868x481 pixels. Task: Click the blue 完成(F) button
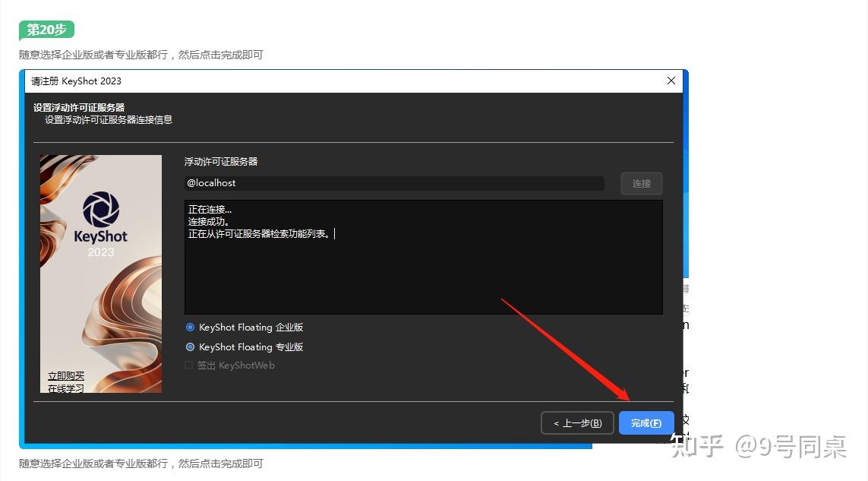point(646,422)
